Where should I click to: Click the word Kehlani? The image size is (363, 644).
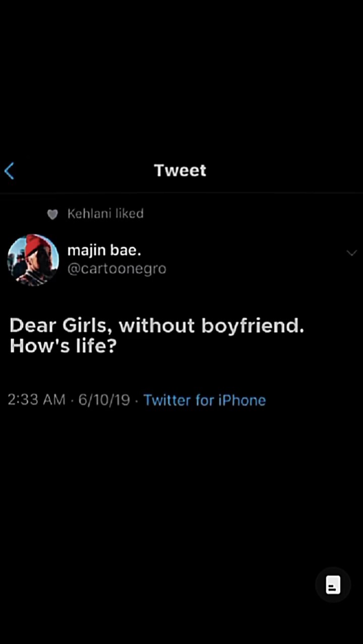(x=89, y=214)
